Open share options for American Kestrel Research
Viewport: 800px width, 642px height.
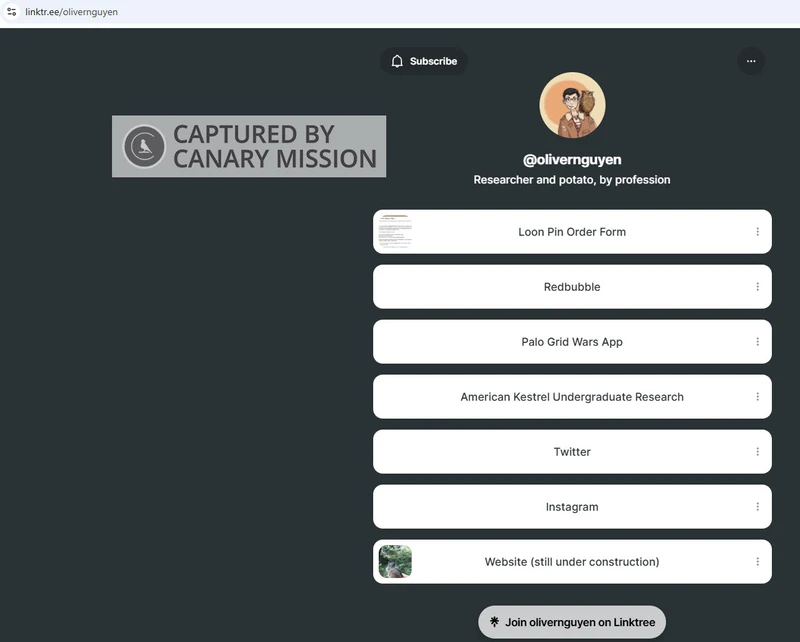coord(758,397)
